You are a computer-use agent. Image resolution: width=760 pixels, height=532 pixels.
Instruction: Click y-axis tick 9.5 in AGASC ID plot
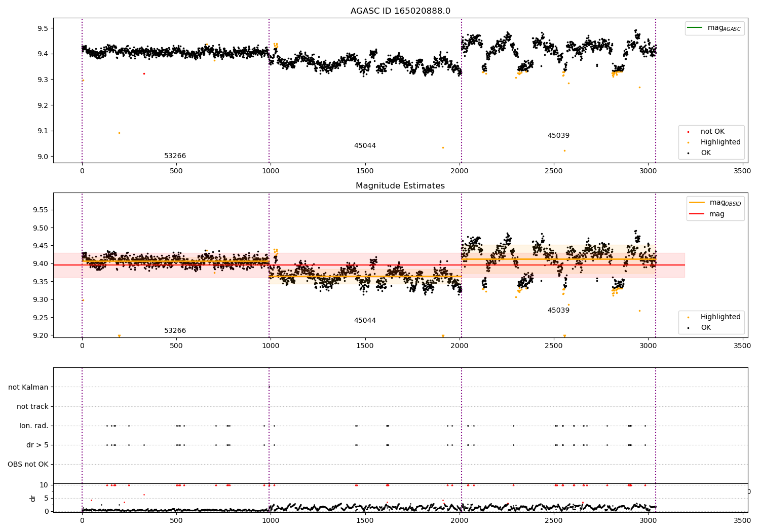click(43, 28)
